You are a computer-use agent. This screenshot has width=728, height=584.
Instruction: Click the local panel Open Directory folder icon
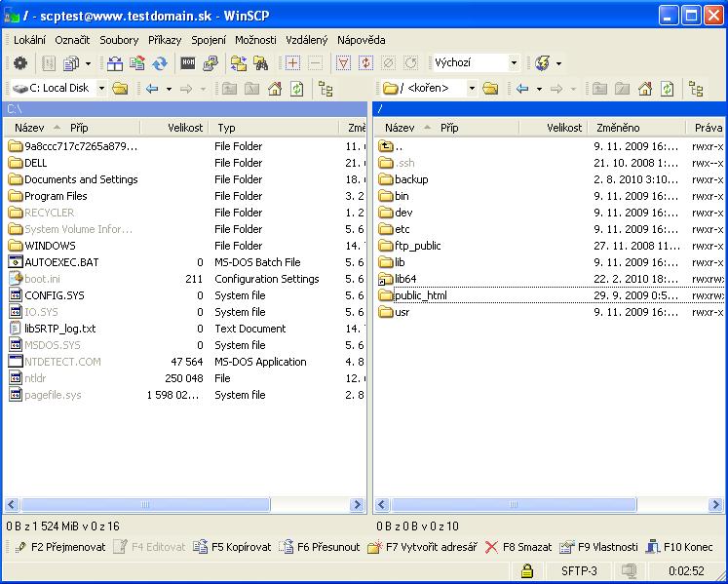(x=120, y=89)
